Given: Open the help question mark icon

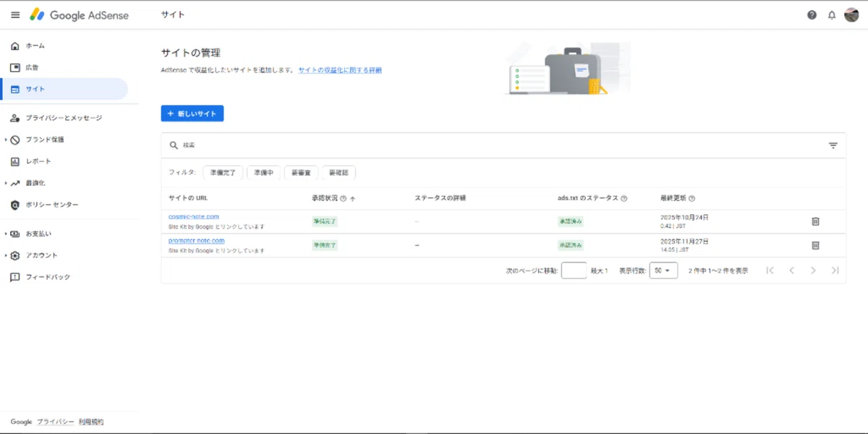Looking at the screenshot, I should 812,14.
